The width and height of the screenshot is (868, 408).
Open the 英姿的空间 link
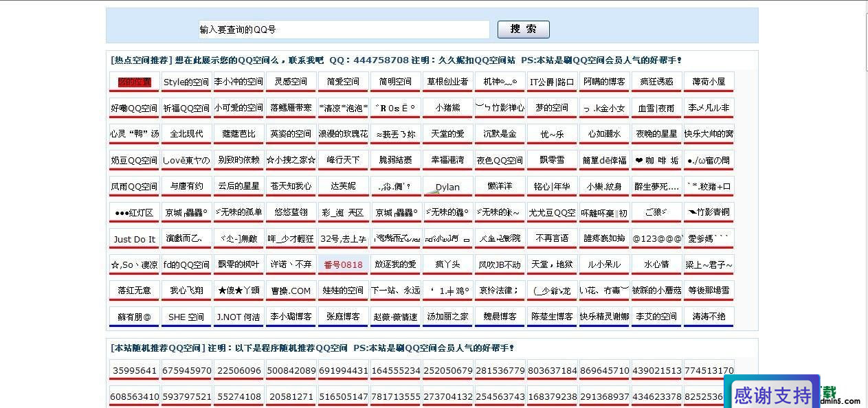tap(291, 134)
